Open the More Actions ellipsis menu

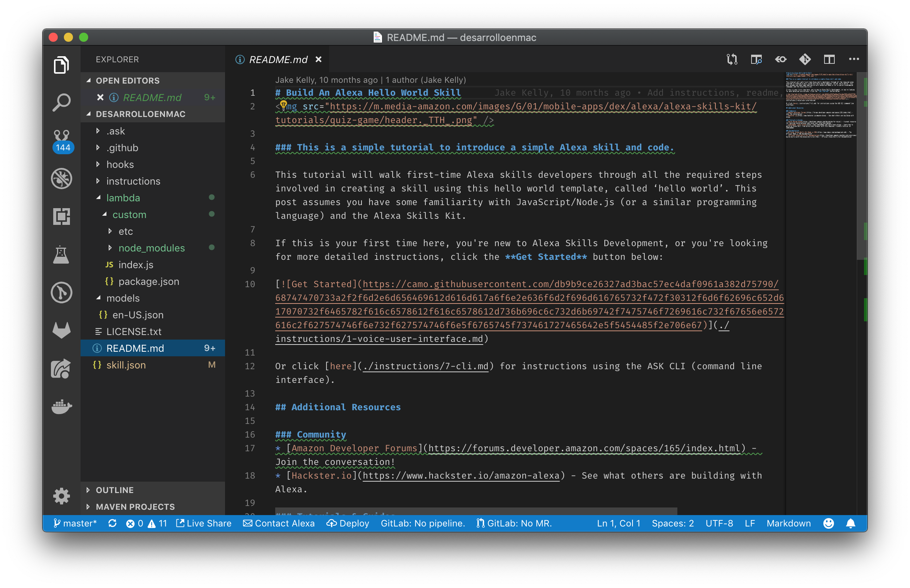(x=853, y=59)
